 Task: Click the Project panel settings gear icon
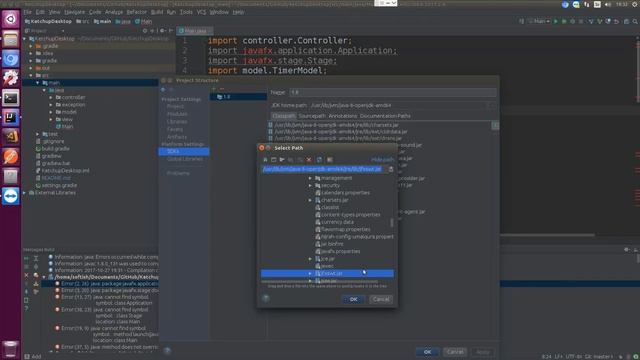[x=162, y=31]
